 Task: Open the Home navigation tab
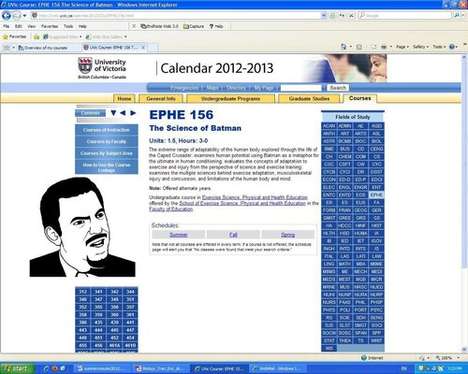pos(124,99)
